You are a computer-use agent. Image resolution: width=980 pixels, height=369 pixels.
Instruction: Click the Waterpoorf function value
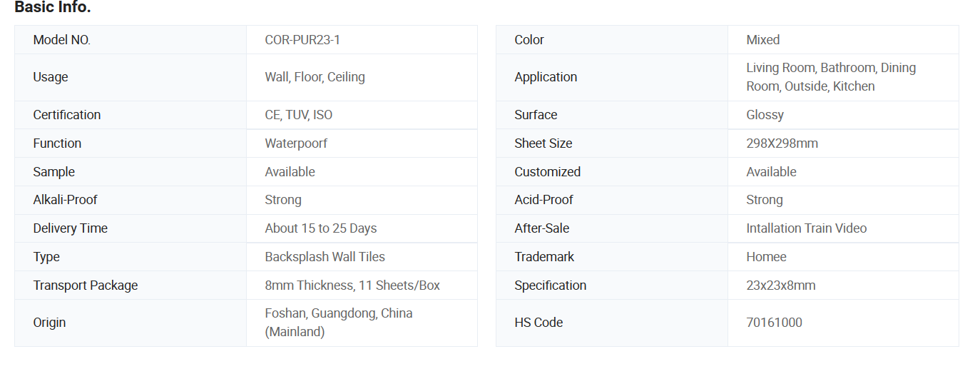pos(296,143)
